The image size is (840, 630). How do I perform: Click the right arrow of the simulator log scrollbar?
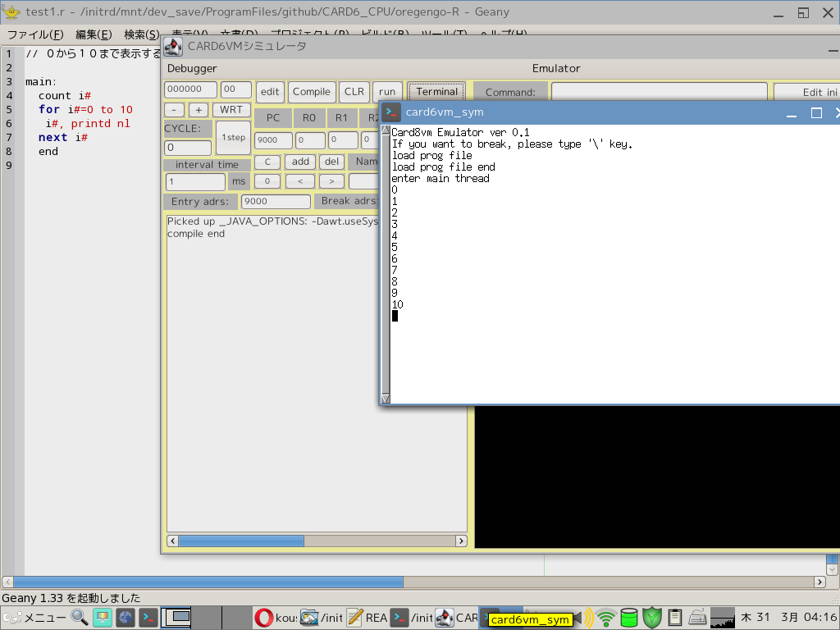click(461, 541)
